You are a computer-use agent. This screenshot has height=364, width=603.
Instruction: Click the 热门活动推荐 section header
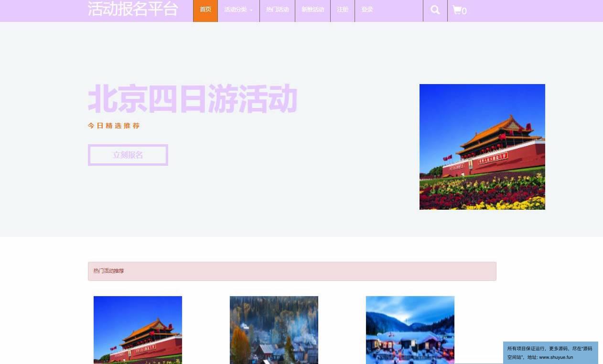click(x=292, y=271)
